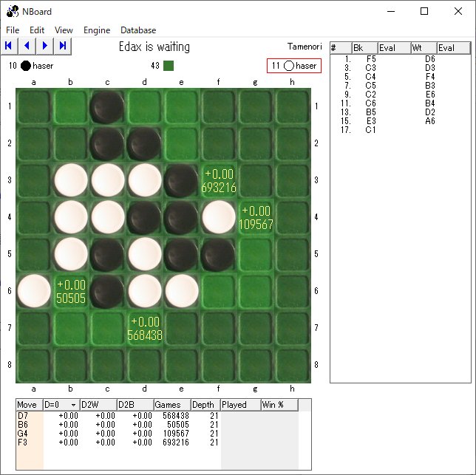The width and height of the screenshot is (476, 475).
Task: Select black move B5 in the move list
Action: [x=371, y=112]
